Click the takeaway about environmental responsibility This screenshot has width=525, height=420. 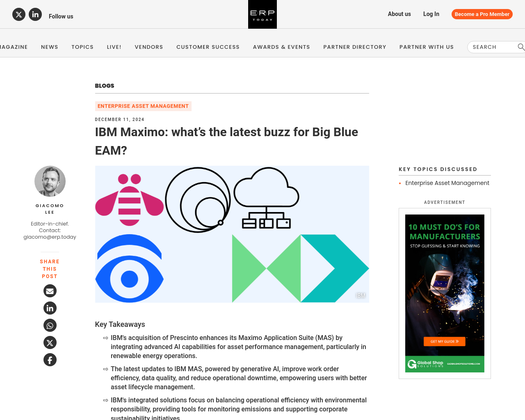(239, 409)
